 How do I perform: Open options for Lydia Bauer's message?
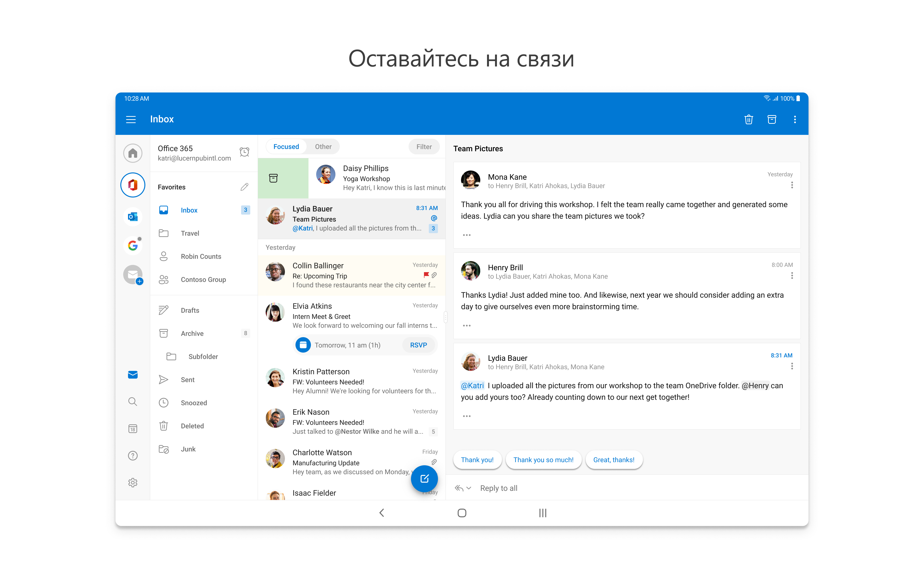(x=792, y=366)
